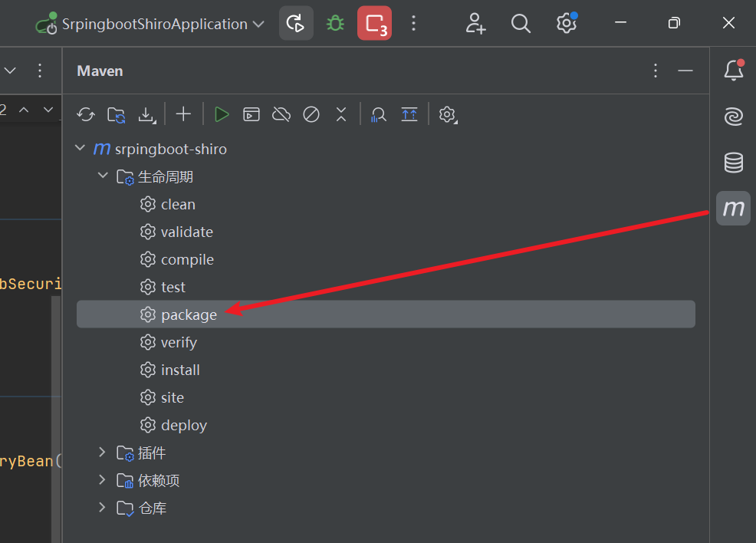Go to previous highlighted problem arrow
This screenshot has width=756, height=543.
tap(24, 110)
